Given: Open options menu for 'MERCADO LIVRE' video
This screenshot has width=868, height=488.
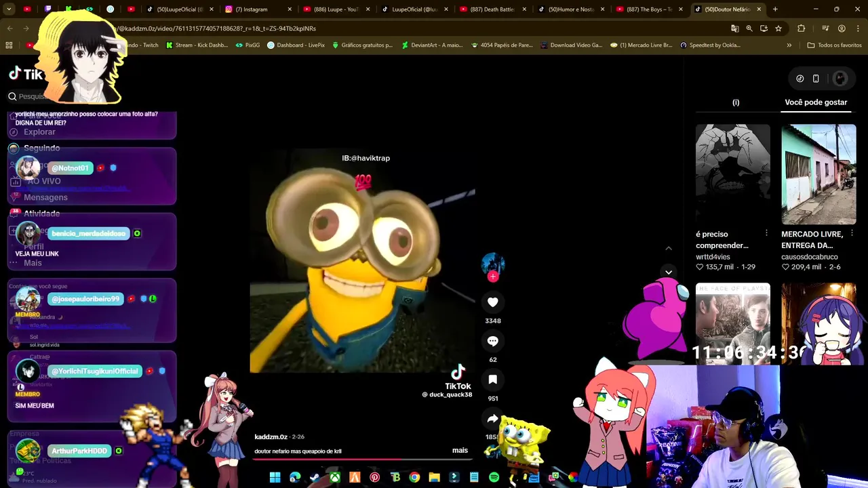Looking at the screenshot, I should [x=852, y=233].
